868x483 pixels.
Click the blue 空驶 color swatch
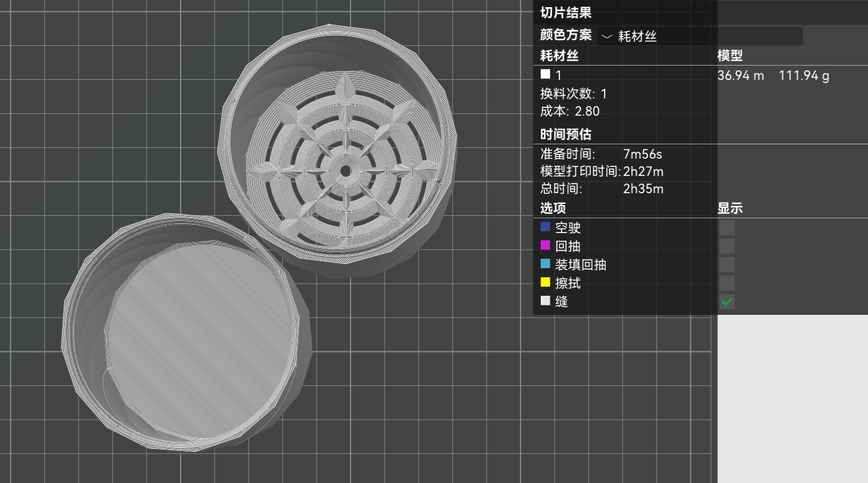coord(545,227)
